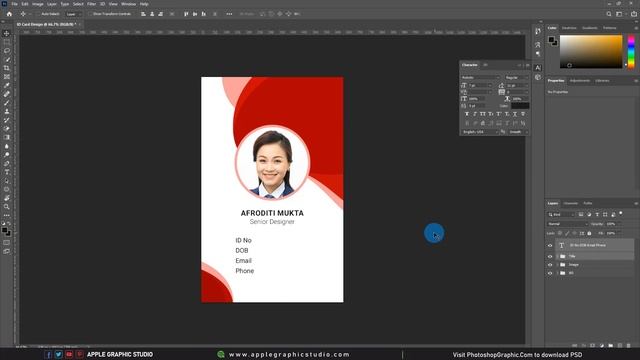The width and height of the screenshot is (640, 360).
Task: Click the layer Fill value field
Action: coord(611,233)
